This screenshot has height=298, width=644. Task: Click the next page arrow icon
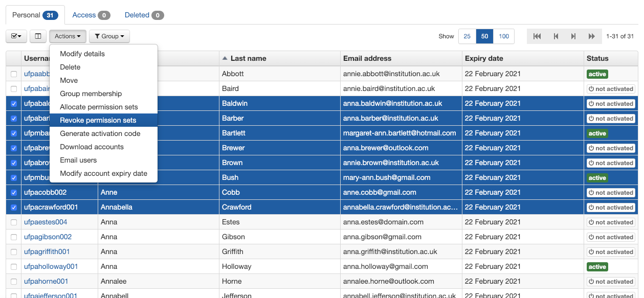point(573,36)
